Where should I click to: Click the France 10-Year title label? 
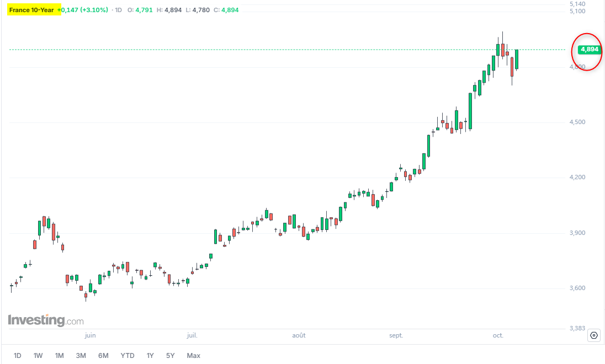[x=31, y=10]
